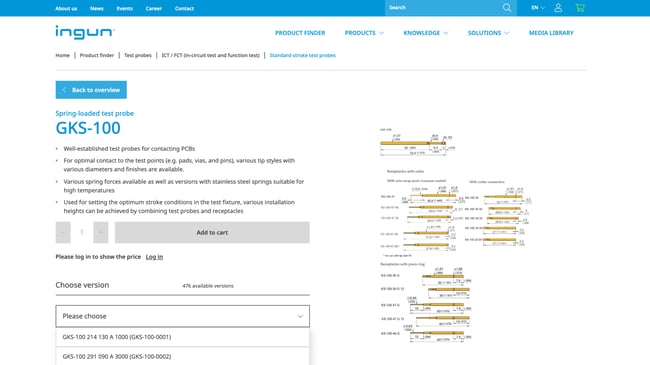Open Product Finder in main navigation
The image size is (650, 365).
pos(300,33)
